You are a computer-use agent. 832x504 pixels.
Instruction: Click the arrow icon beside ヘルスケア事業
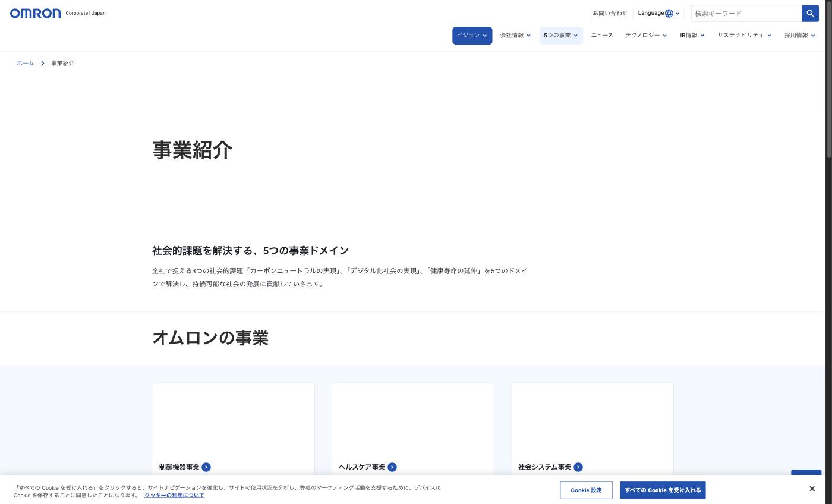point(392,467)
